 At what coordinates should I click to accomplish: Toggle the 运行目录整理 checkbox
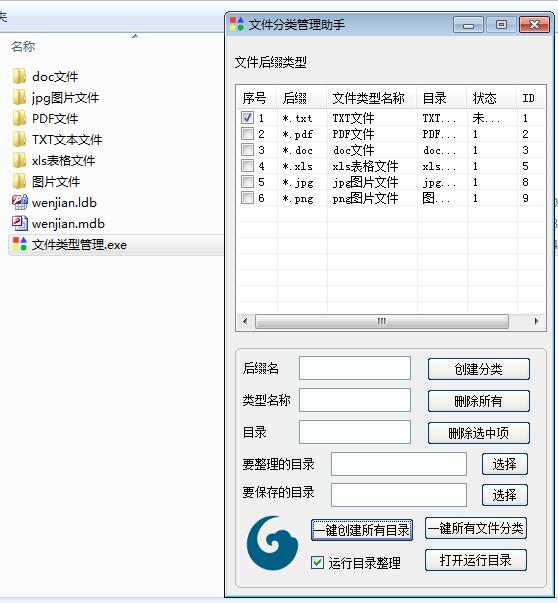click(x=317, y=563)
